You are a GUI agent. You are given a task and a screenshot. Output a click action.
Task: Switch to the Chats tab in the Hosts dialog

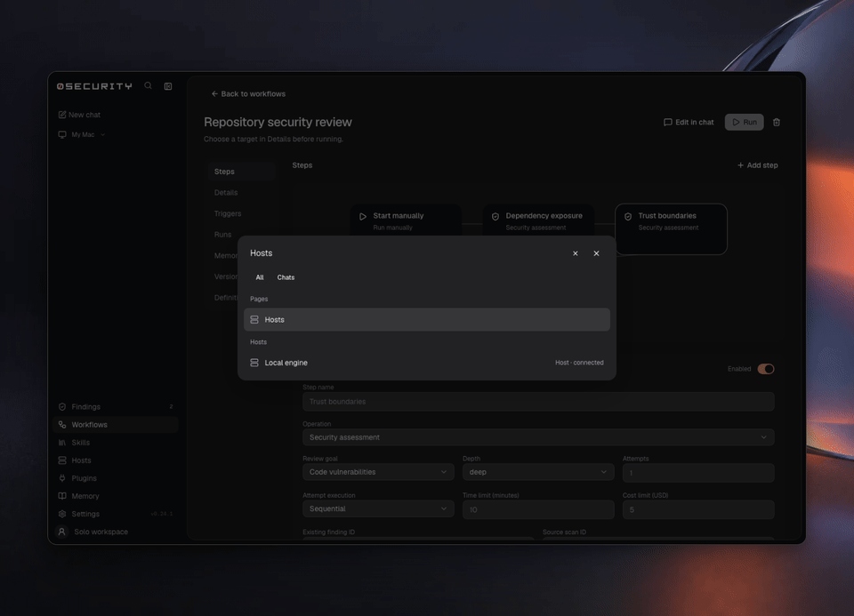(286, 277)
